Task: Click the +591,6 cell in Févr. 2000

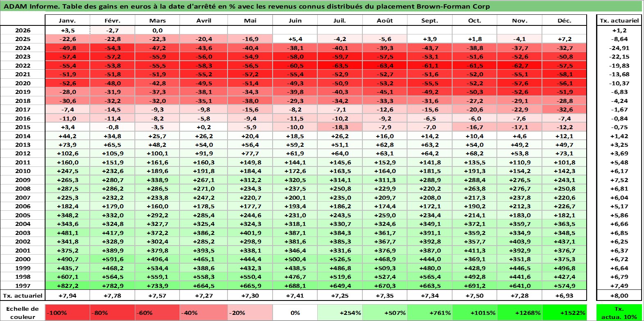Action: pos(112,259)
